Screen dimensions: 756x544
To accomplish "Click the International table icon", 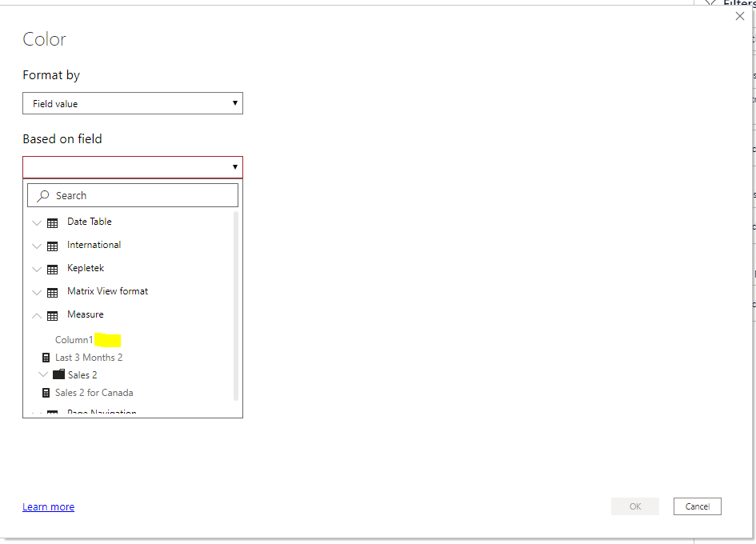I will pos(53,246).
